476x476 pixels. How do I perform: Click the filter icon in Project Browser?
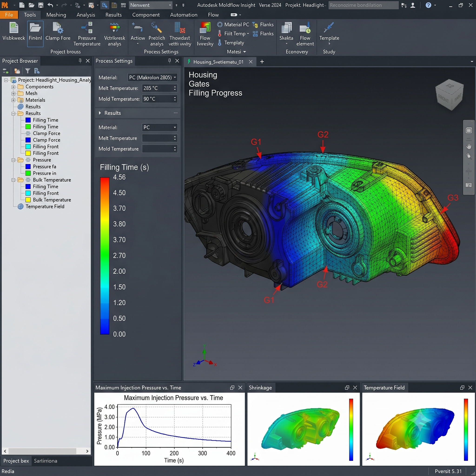point(28,71)
